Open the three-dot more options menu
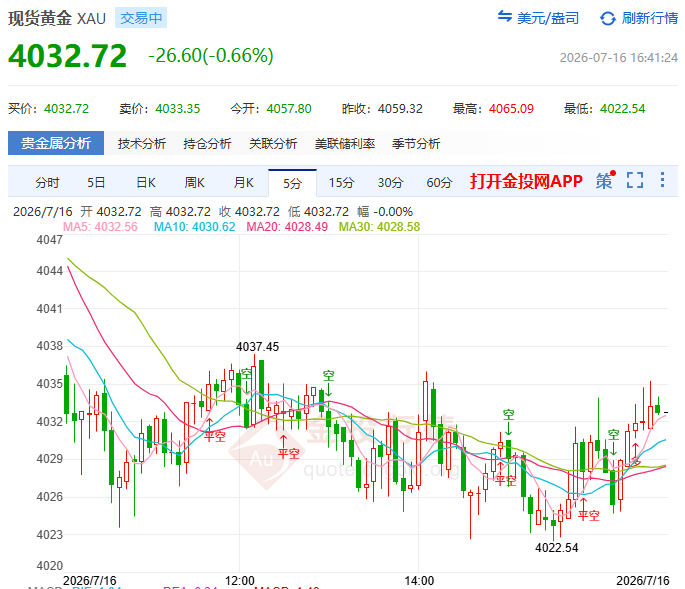Screen dimensions: 685x589 click(662, 180)
